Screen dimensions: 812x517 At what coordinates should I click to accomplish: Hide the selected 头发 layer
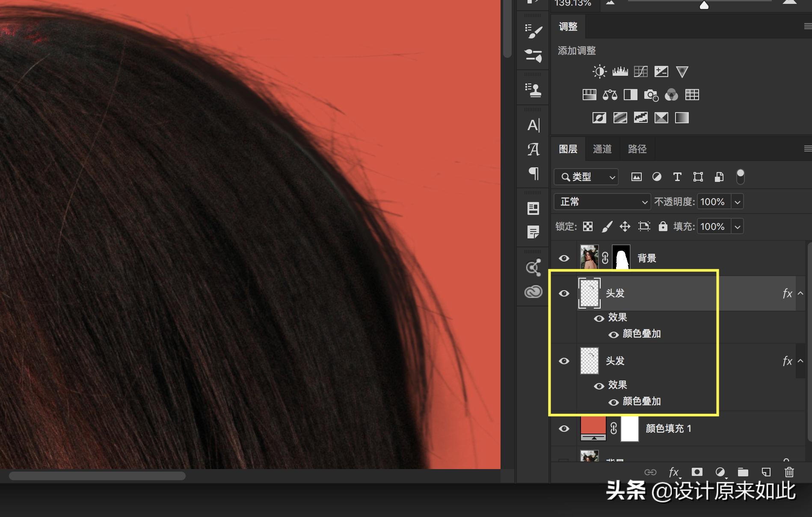click(x=564, y=293)
